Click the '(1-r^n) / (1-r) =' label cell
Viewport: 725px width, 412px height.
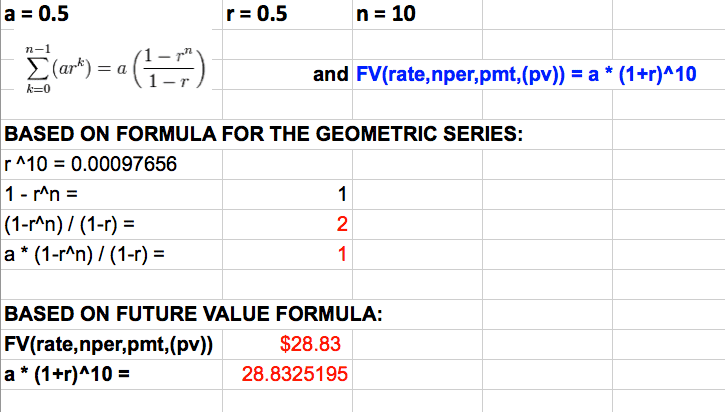click(70, 225)
